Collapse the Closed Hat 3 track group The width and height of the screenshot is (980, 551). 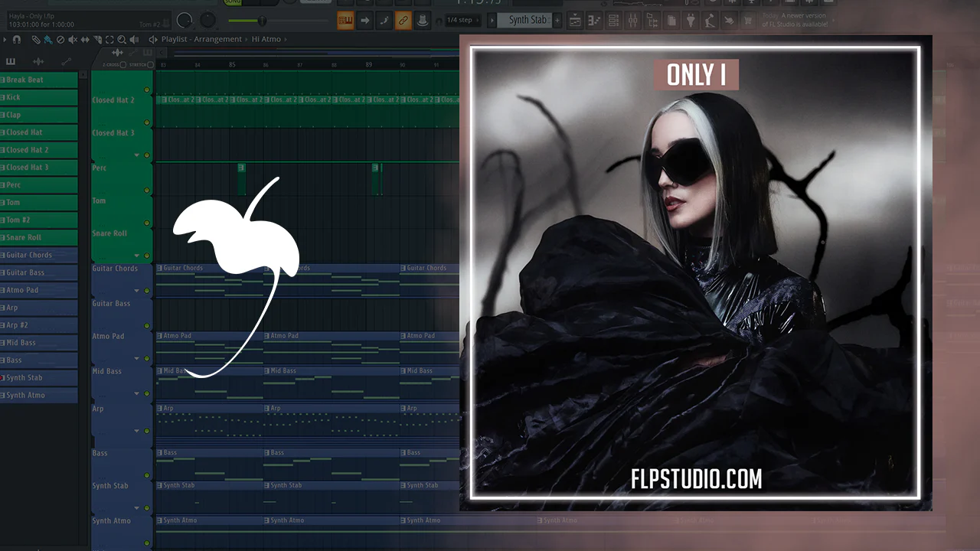coord(137,155)
